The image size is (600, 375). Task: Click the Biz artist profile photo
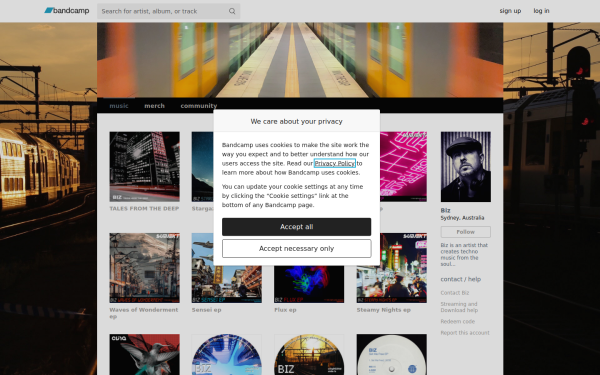pos(465,167)
